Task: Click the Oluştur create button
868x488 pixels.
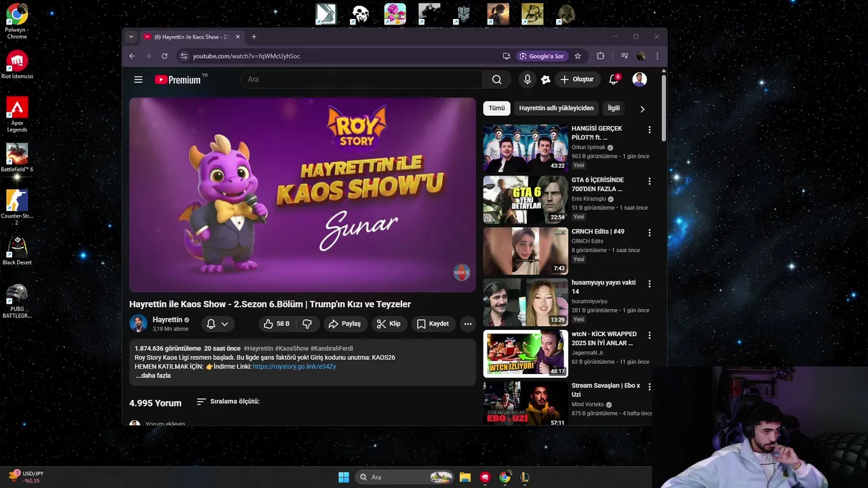Action: (x=577, y=79)
